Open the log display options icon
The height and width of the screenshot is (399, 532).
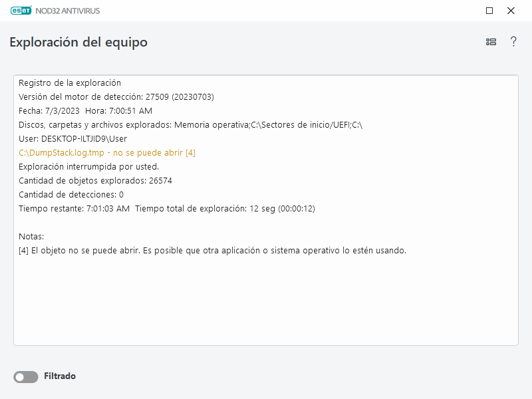tap(491, 41)
